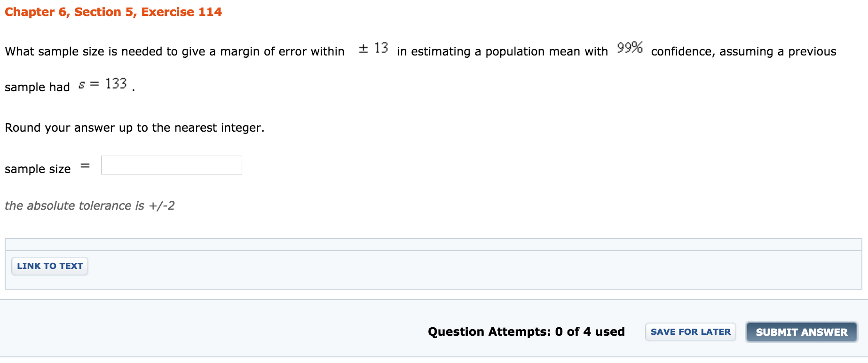Save this question attempt for later

click(x=690, y=331)
